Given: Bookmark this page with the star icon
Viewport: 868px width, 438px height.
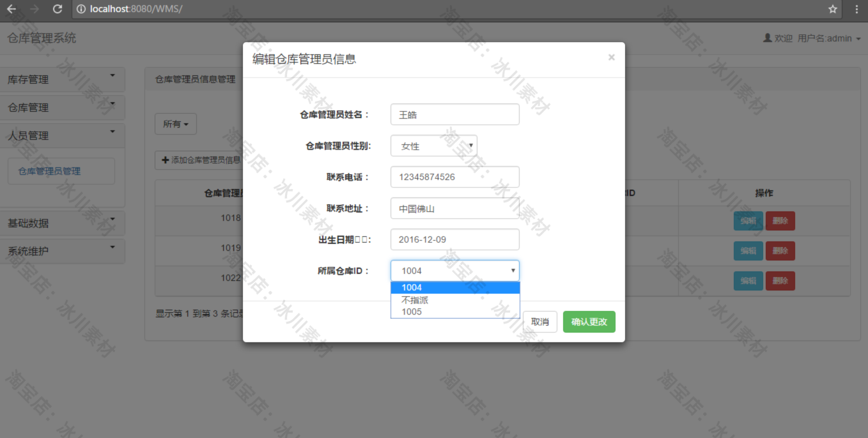Looking at the screenshot, I should coord(833,9).
